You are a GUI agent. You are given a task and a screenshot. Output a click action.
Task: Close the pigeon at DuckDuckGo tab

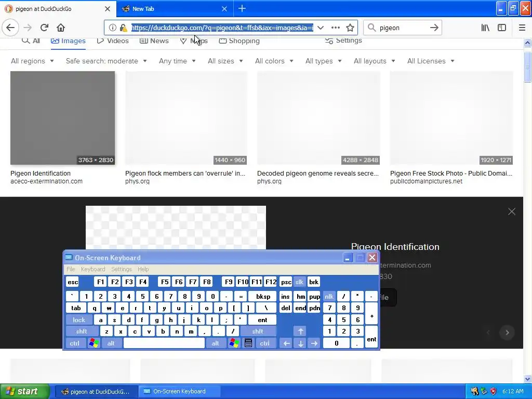(108, 9)
